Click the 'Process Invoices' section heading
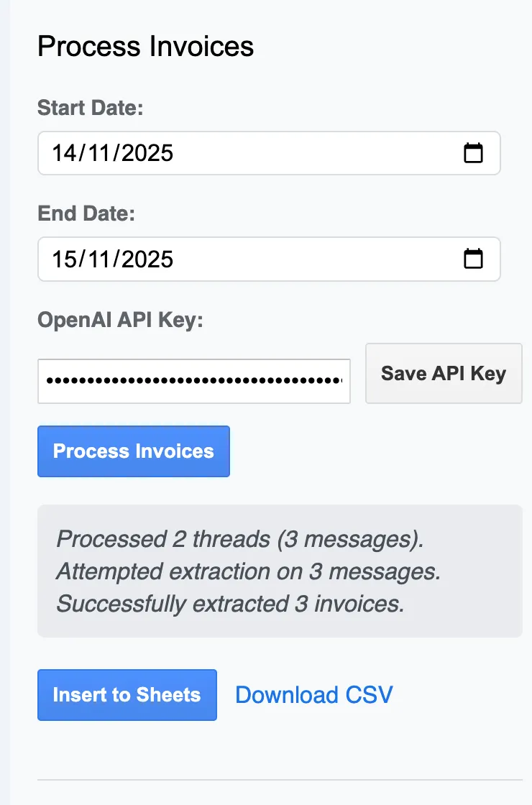Screen dimensions: 532x805 click(x=145, y=47)
